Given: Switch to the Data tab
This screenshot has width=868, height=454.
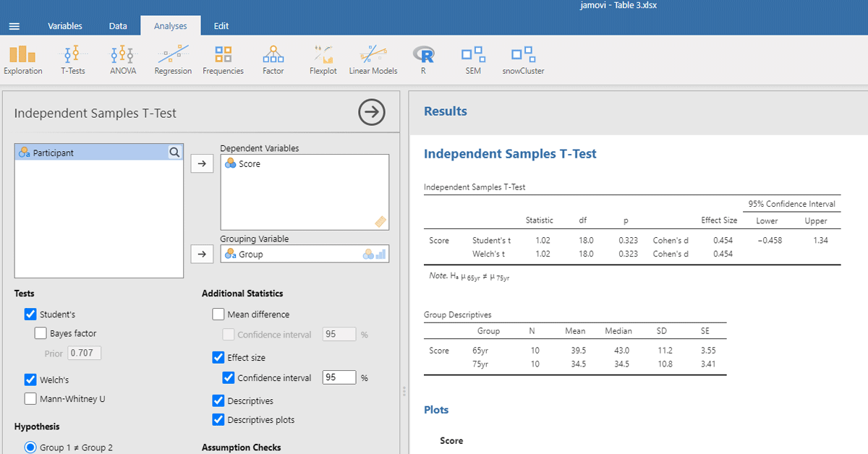Looking at the screenshot, I should tap(118, 26).
